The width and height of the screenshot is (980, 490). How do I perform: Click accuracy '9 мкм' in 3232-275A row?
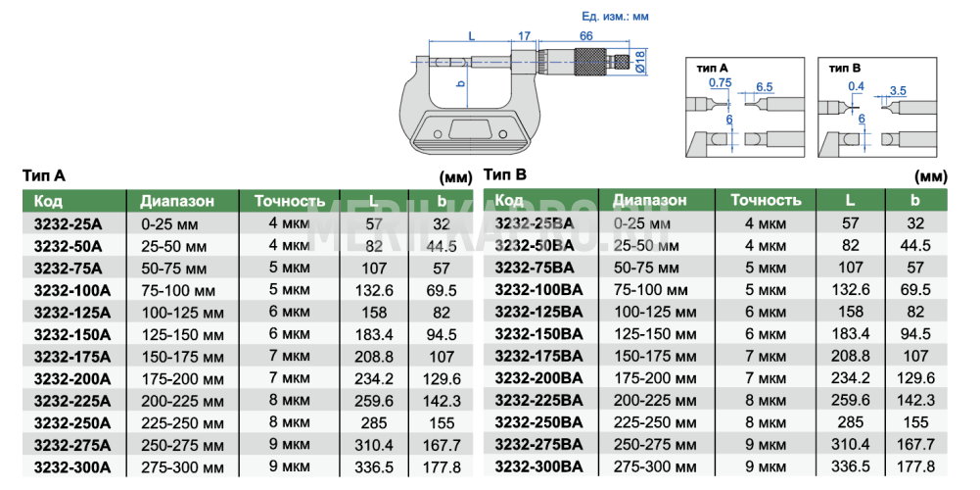coord(290,445)
